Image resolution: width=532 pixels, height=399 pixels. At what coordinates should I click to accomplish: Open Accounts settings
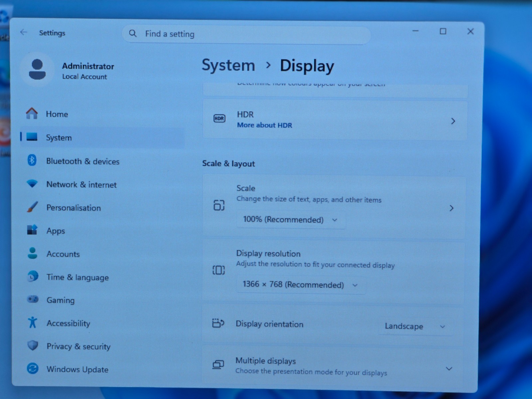[101, 254]
